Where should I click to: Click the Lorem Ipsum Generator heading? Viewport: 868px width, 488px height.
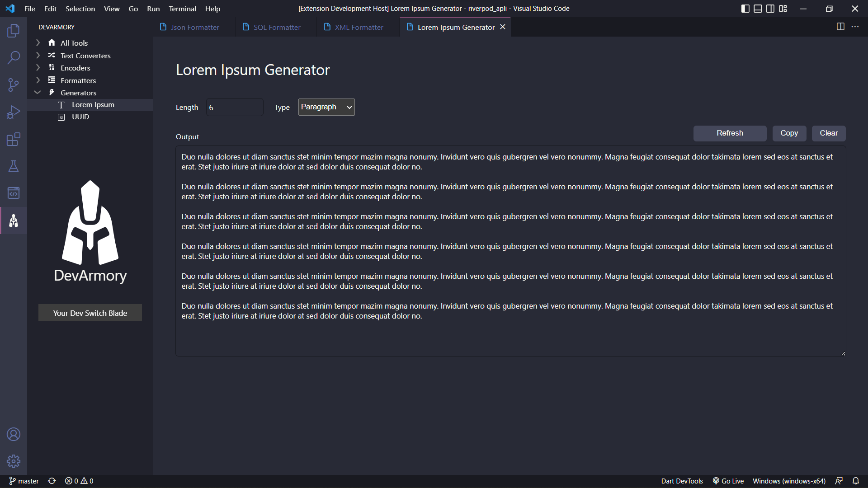(253, 70)
